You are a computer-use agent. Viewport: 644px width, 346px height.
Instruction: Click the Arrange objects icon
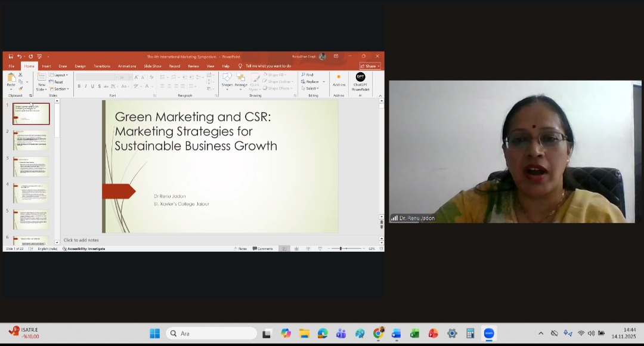[x=241, y=79]
